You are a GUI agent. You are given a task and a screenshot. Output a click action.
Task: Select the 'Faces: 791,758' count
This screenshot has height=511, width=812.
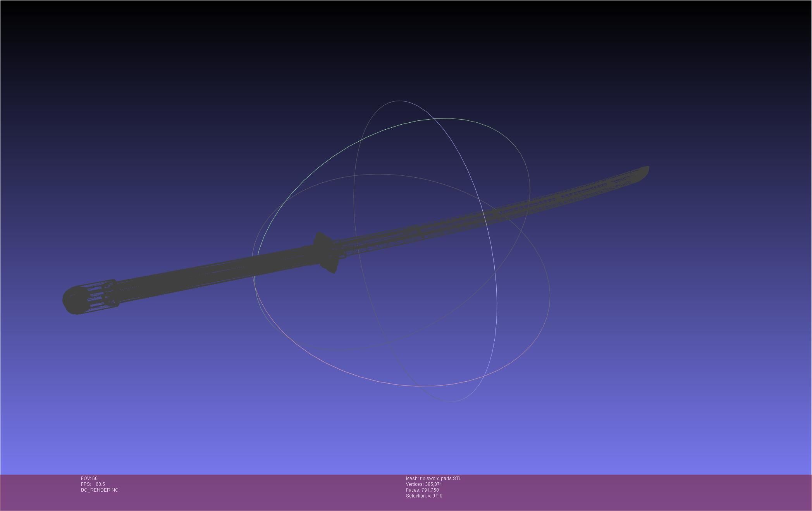click(x=422, y=490)
